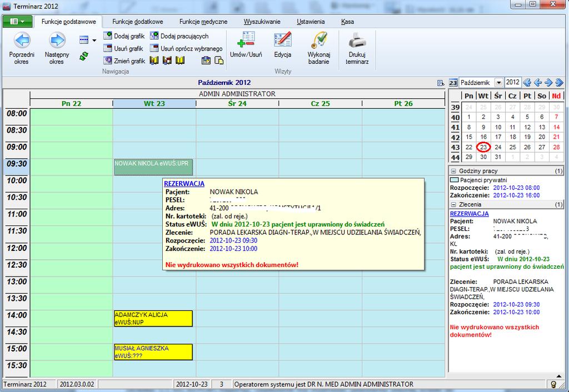Click the green refresh arrows icon
Viewport: 569px width, 392px height.
click(x=84, y=56)
